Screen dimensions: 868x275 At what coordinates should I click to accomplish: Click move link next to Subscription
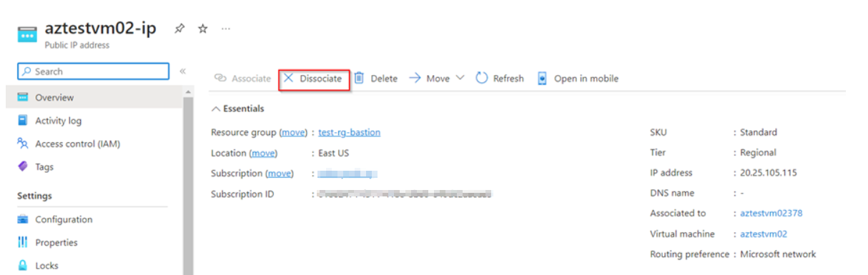point(279,174)
